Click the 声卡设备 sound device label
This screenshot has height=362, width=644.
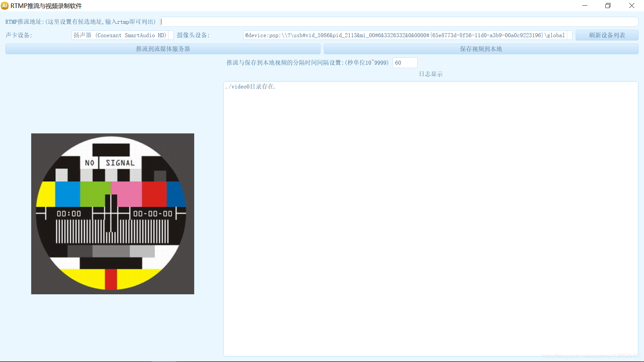pos(19,35)
